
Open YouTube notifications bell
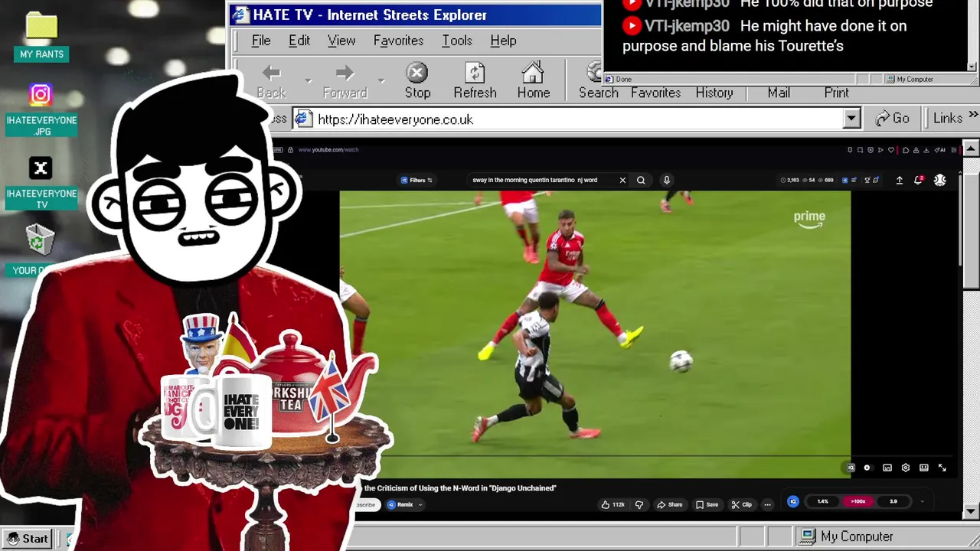pos(918,180)
